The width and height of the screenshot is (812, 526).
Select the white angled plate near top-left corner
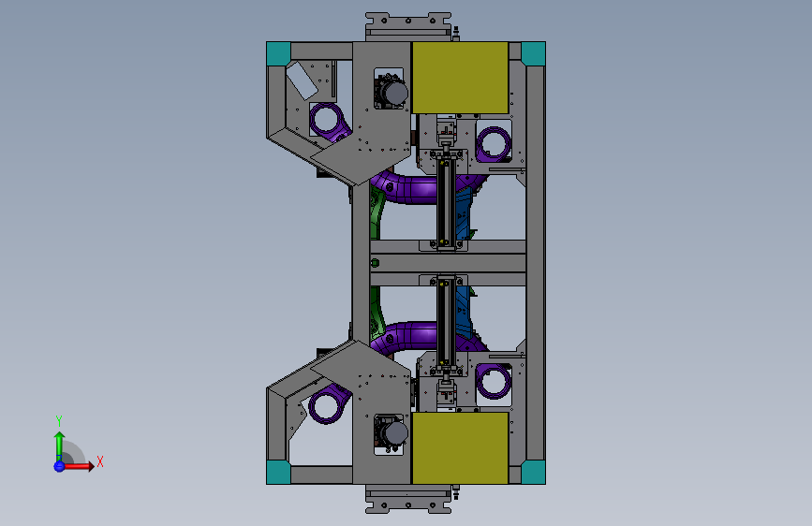click(302, 80)
